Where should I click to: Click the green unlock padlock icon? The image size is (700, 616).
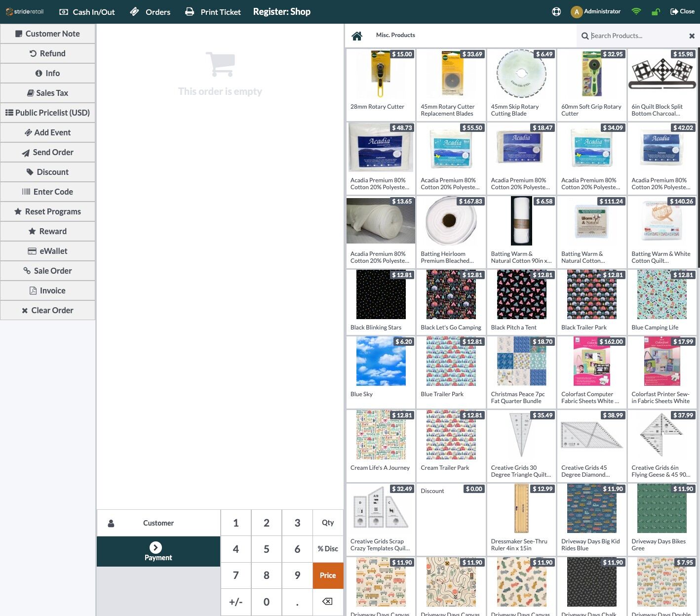[x=656, y=11]
